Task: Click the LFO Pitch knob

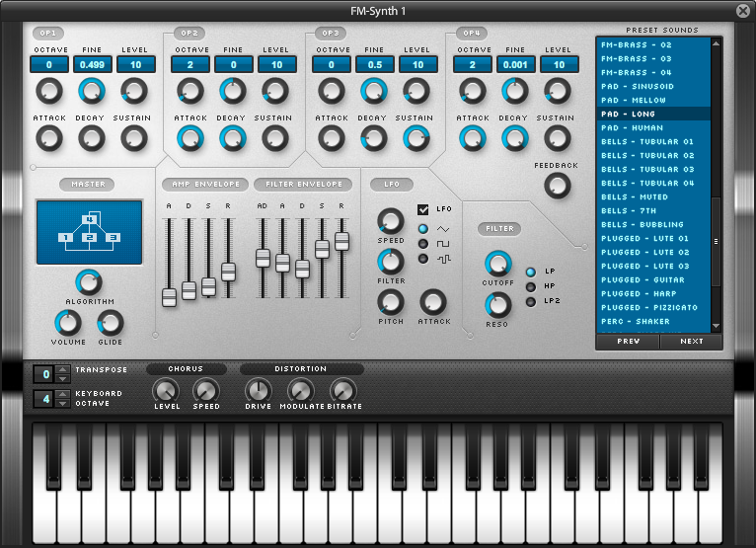Action: [x=391, y=302]
